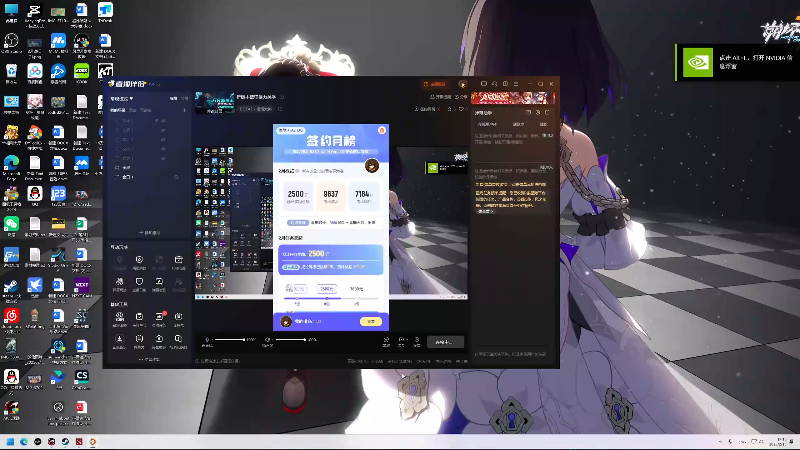Image resolution: width=800 pixels, height=450 pixels.
Task: Switch to second tab in right chat panel
Action: (x=518, y=124)
